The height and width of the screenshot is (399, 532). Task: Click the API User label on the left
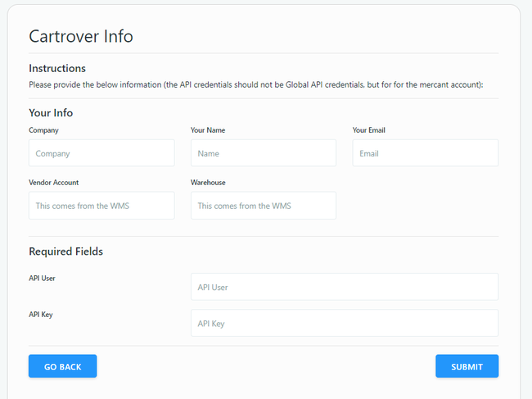click(42, 278)
